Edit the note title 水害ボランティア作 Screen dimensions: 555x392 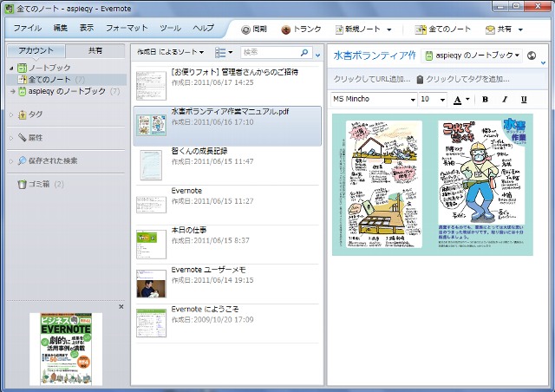point(375,56)
